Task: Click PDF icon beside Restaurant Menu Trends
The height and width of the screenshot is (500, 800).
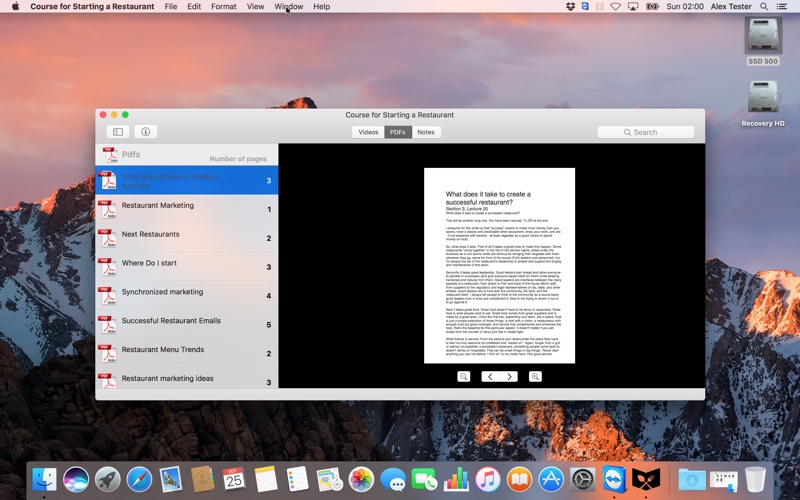Action: [107, 354]
